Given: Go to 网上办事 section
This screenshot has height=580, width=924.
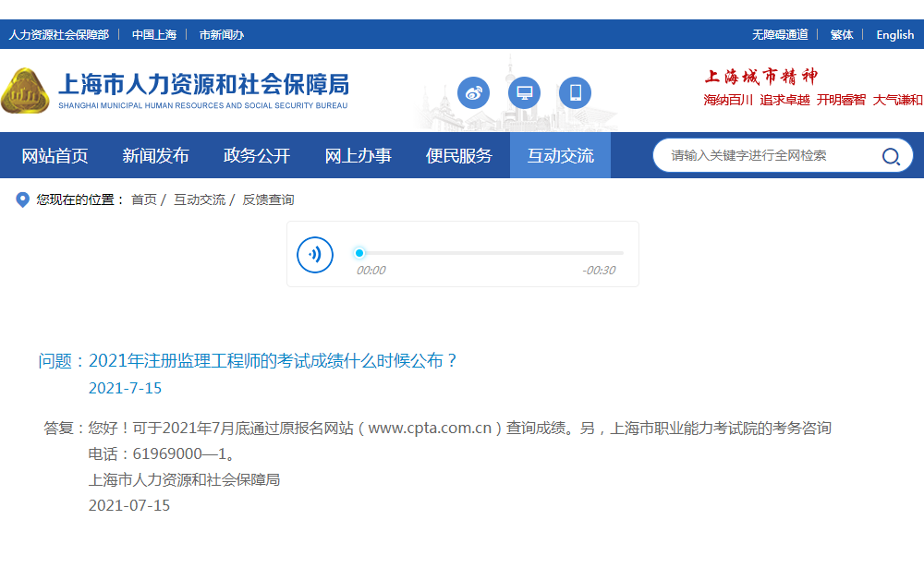Looking at the screenshot, I should pos(358,156).
